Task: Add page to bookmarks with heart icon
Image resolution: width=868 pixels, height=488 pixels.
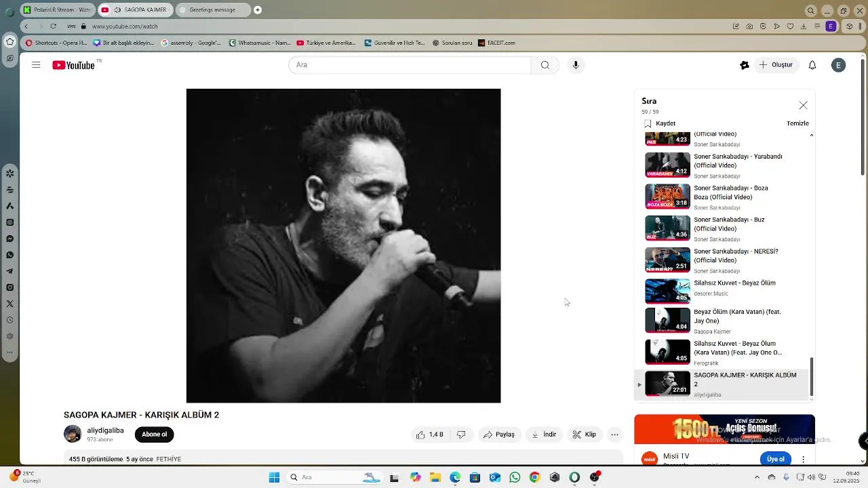Action: pos(790,26)
